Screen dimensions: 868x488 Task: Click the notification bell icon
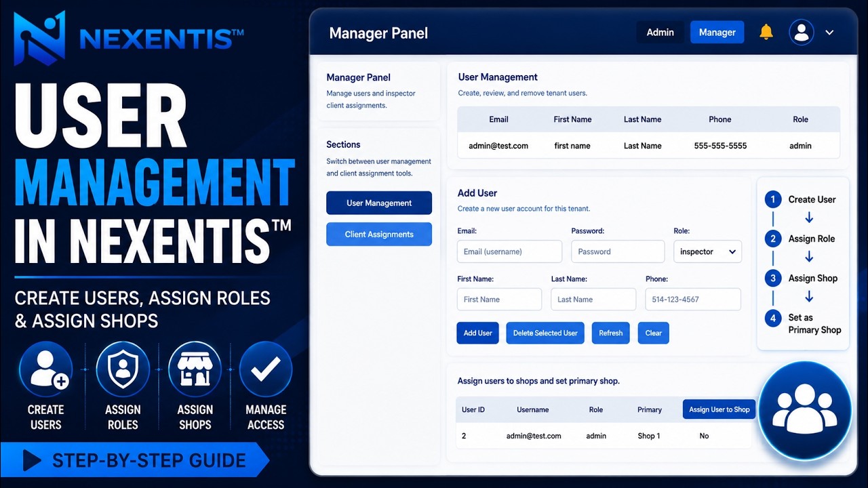click(x=766, y=32)
